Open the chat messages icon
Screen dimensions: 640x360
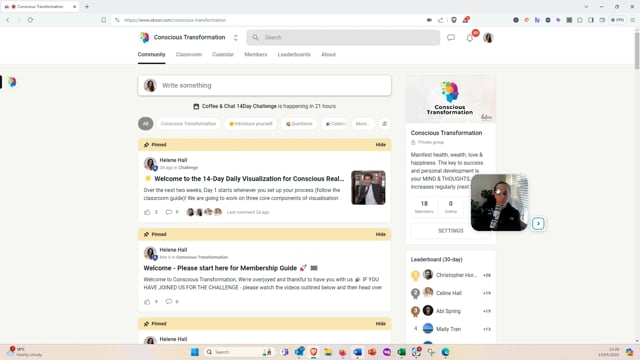pos(451,38)
